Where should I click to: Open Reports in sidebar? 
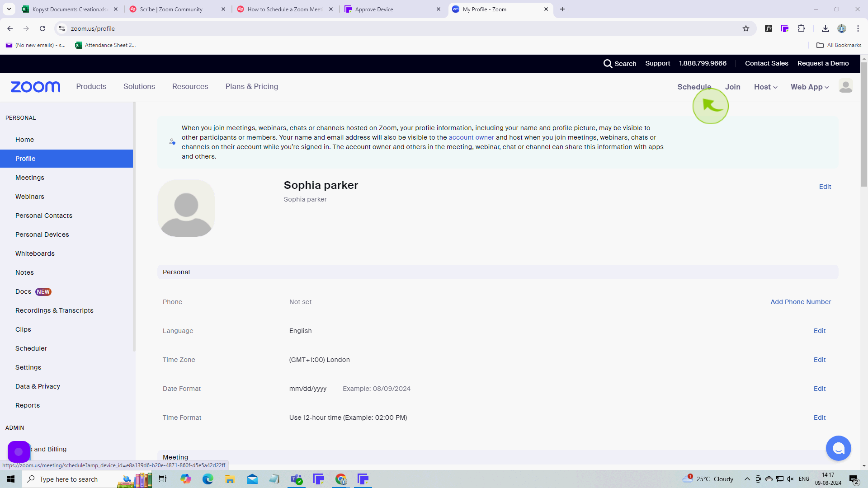pyautogui.click(x=66, y=405)
